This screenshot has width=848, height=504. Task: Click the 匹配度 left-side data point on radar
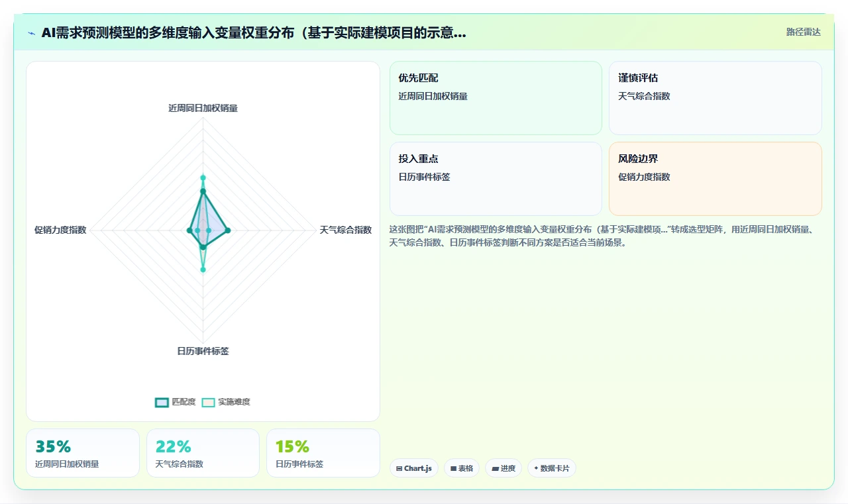tap(189, 230)
